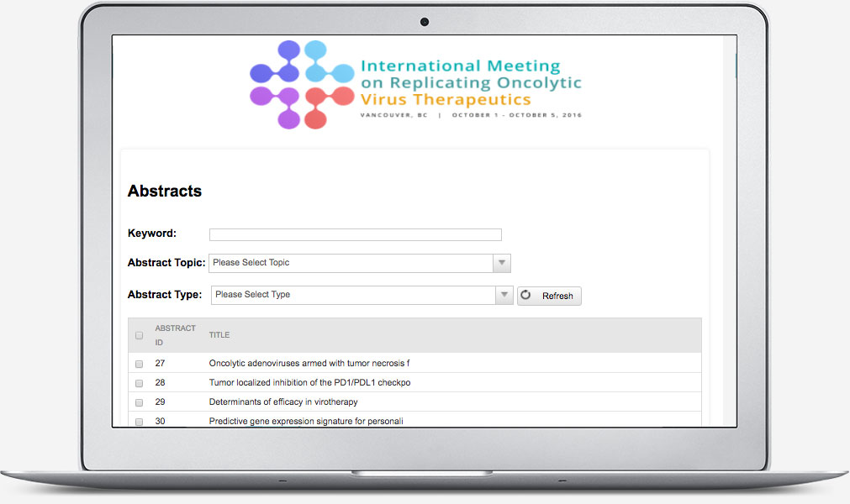Click the 'October 1 - October 5, 2016' date text
The image size is (850, 504).
[517, 115]
